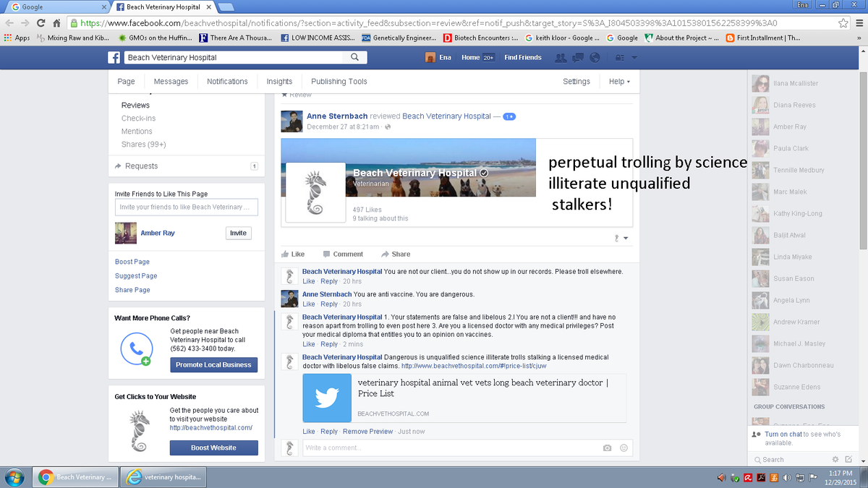Click Boost Website button
This screenshot has width=868, height=488.
click(213, 448)
